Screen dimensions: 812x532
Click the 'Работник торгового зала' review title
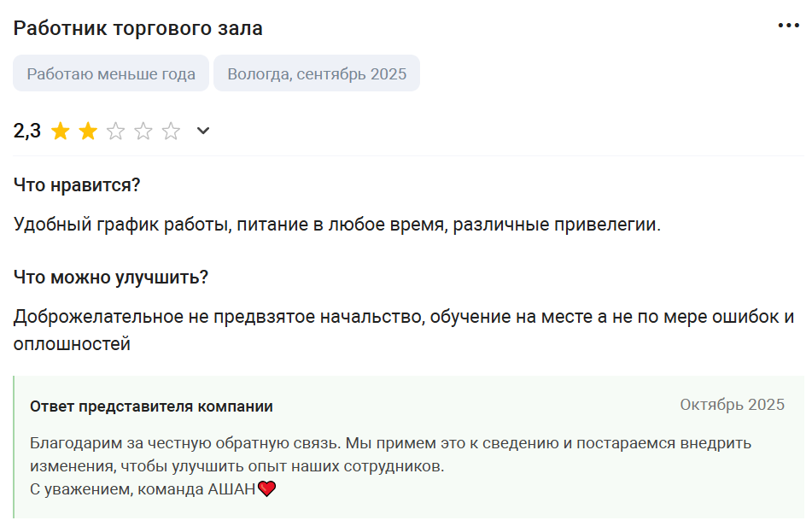[x=138, y=28]
